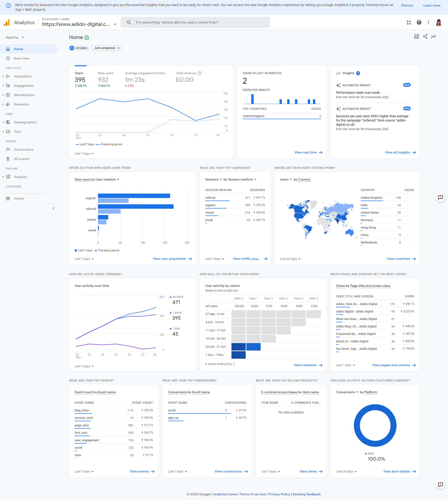Click View real time link
Image resolution: width=448 pixels, height=500 pixels.
[304, 152]
